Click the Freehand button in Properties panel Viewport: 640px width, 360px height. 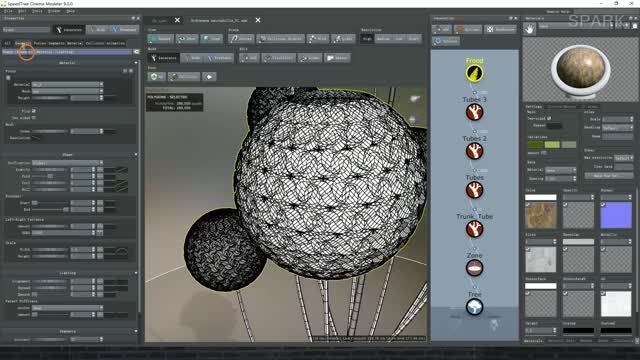(x=125, y=29)
